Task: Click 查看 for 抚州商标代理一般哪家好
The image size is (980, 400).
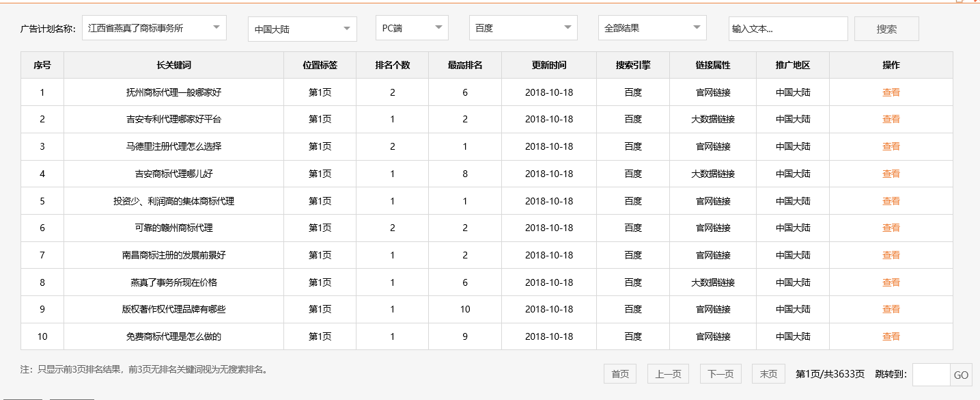Action: 891,92
